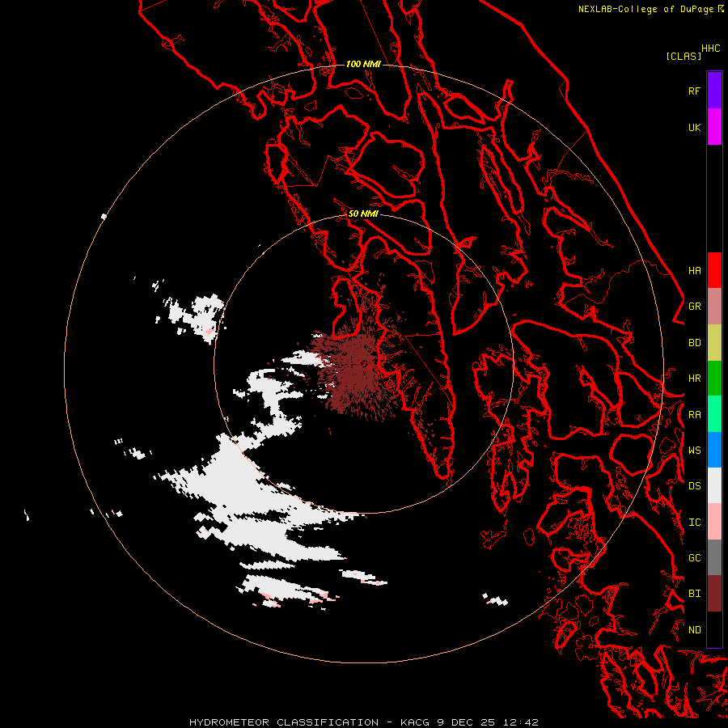Image resolution: width=728 pixels, height=728 pixels.
Task: Click the IC pink legend swatch
Action: (x=714, y=522)
